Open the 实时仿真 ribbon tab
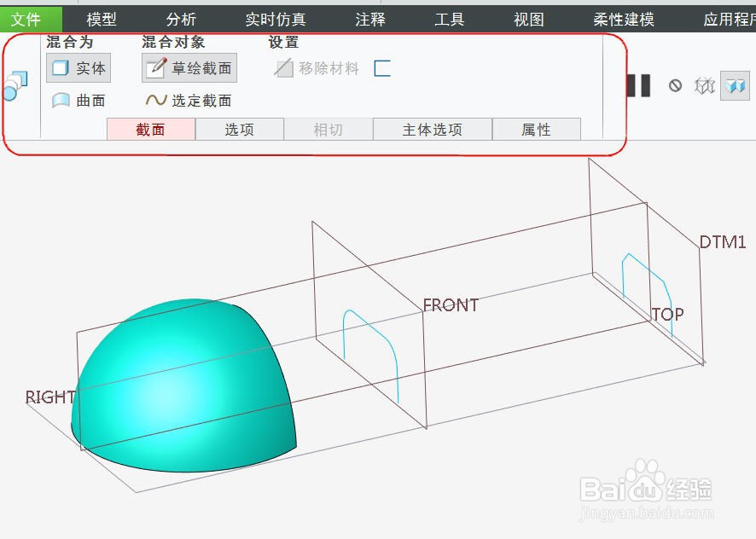Image resolution: width=756 pixels, height=539 pixels. pos(276,20)
